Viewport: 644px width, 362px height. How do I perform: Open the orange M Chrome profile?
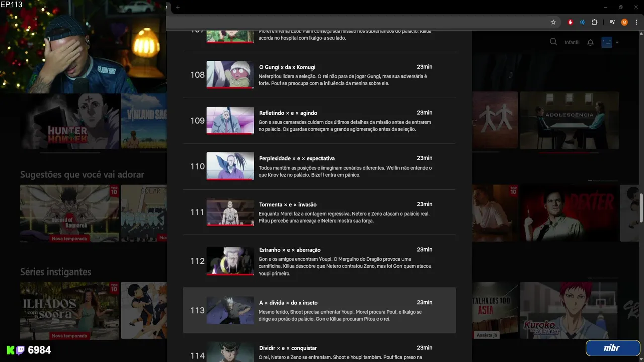624,22
